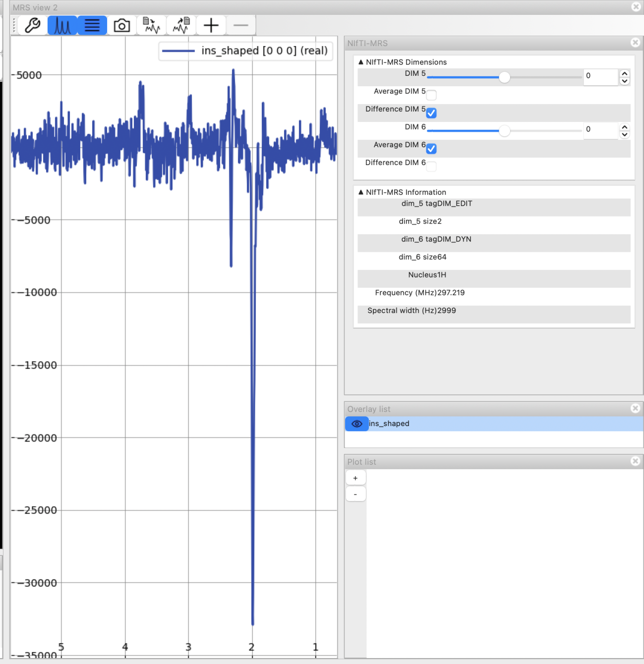Enable the Average DIM 5 checkbox
This screenshot has height=664, width=644.
click(431, 95)
